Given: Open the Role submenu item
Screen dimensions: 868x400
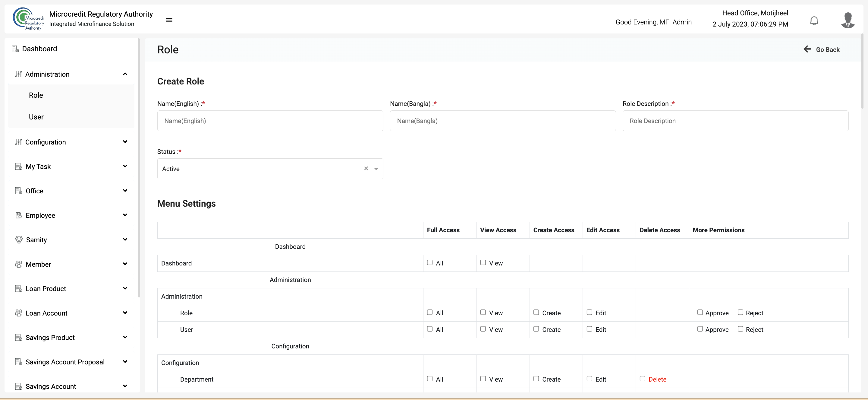Looking at the screenshot, I should point(71,95).
